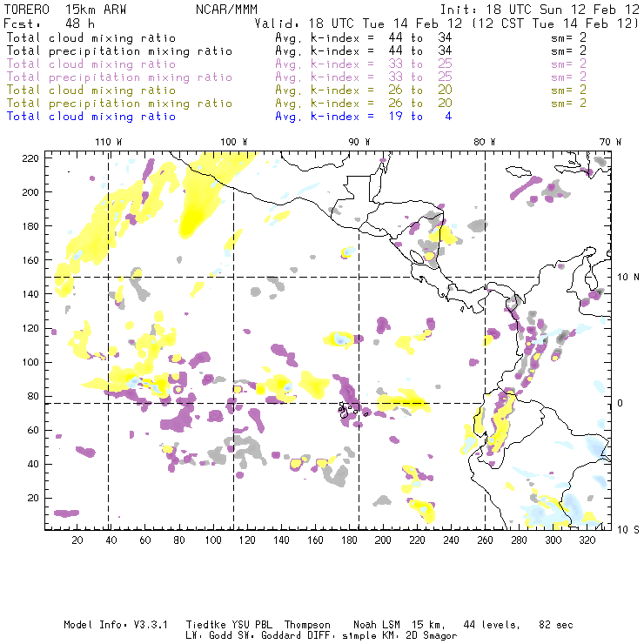
Task: Click the olive "Total precipitation mixing ratio" legend line
Action: coord(119,103)
